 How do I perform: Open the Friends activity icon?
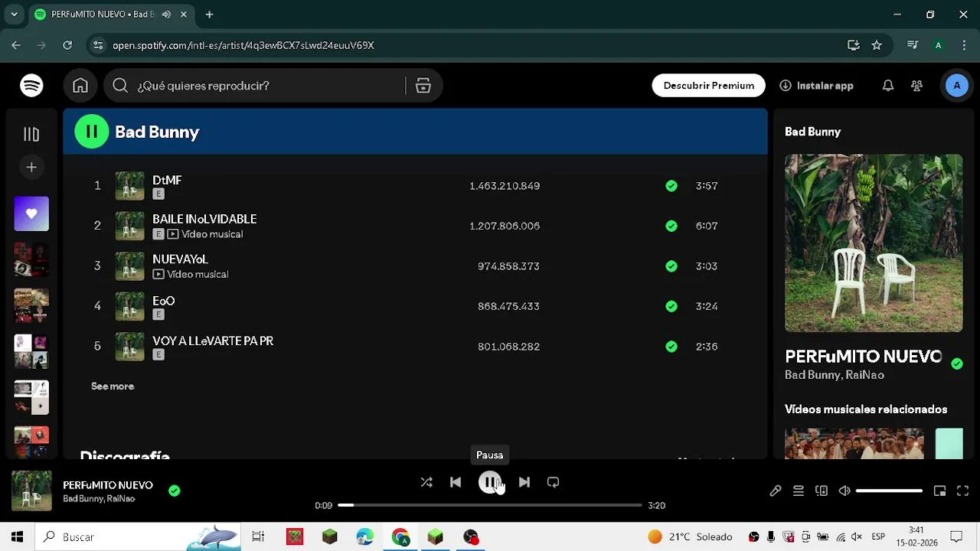tap(916, 86)
